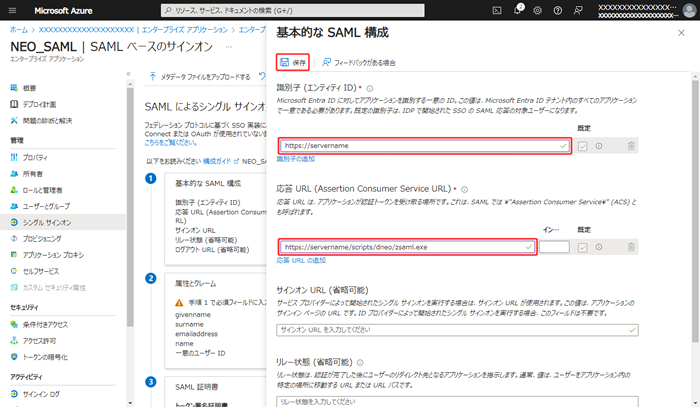Open 概要 in the side menu
The height and width of the screenshot is (407, 700).
[29, 88]
